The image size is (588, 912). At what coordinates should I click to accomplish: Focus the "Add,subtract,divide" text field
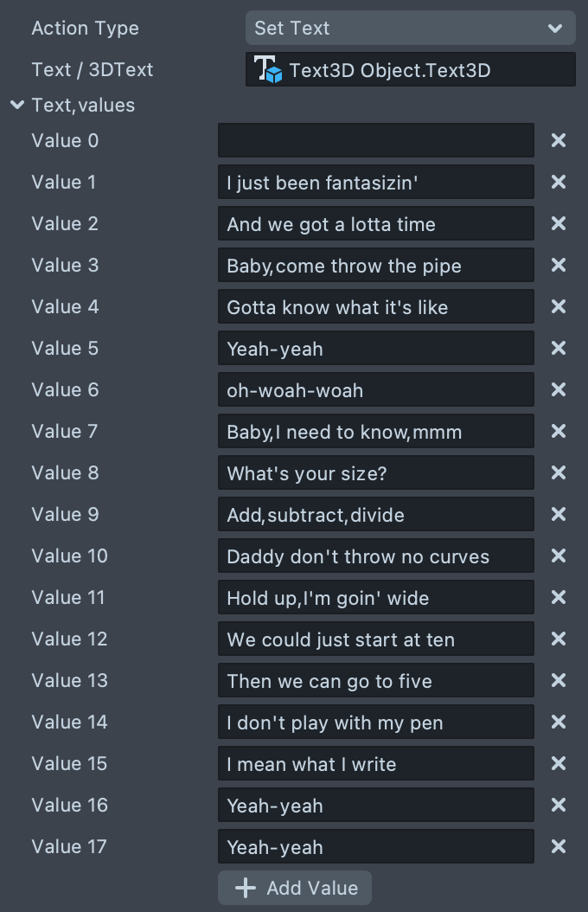375,515
